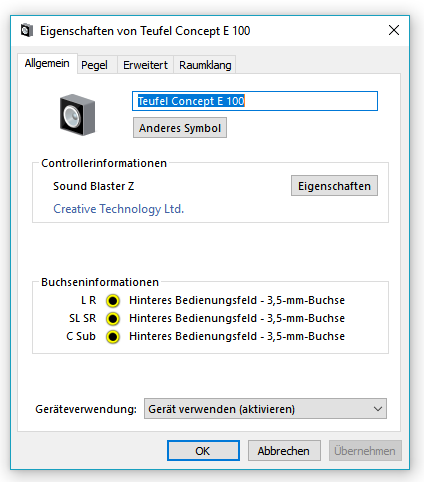424x482 pixels.
Task: Click the SL SR channel label
Action: (83, 318)
